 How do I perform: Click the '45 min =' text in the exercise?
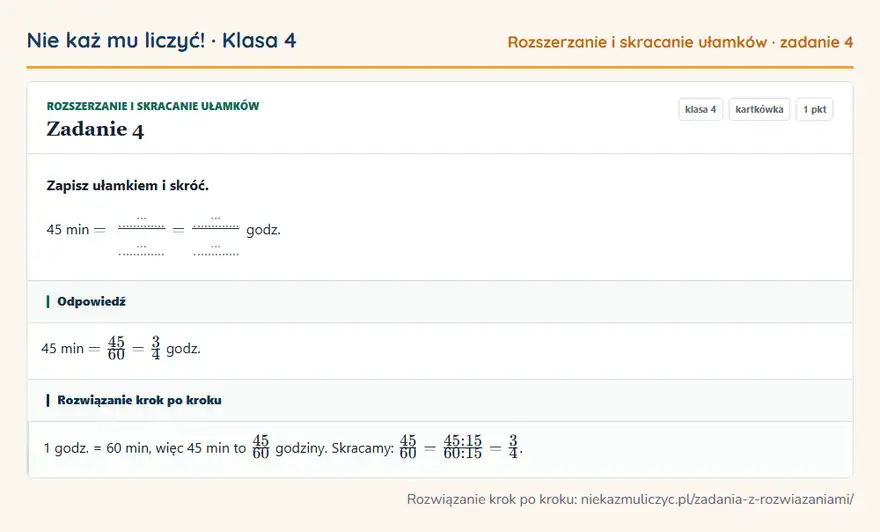click(76, 230)
